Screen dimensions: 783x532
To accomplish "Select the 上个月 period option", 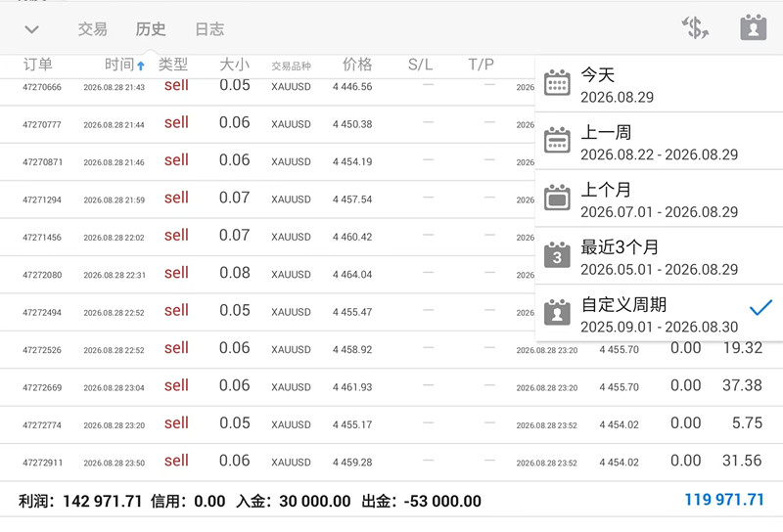I will (659, 199).
